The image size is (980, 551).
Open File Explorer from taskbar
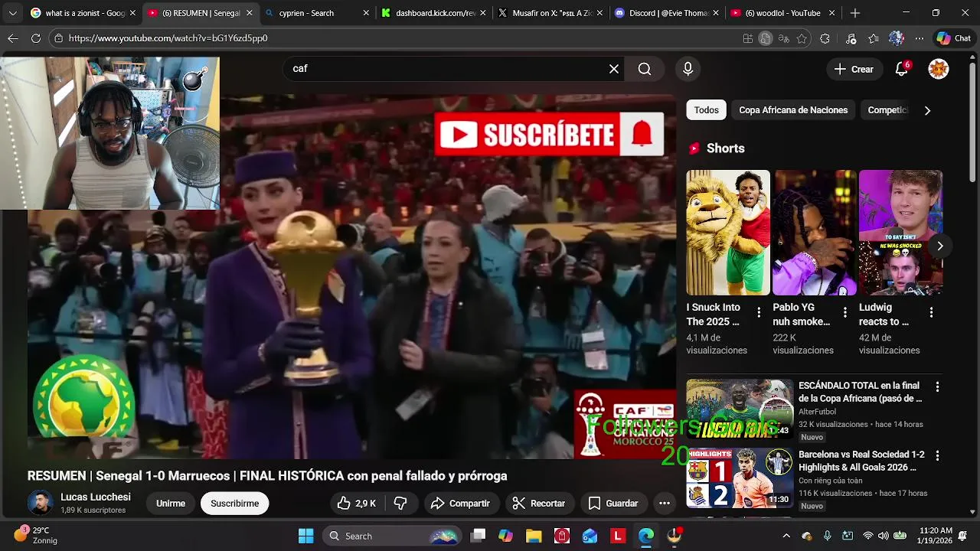(534, 536)
